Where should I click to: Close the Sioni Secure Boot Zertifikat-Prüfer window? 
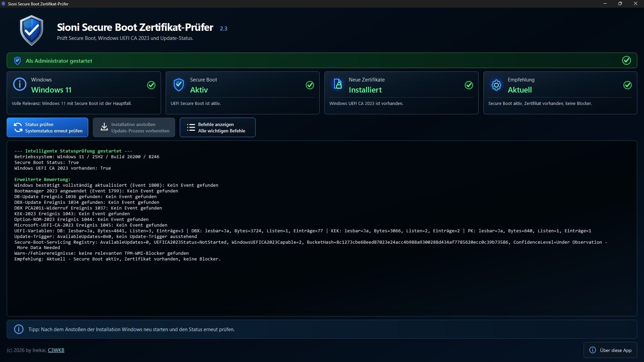tap(636, 4)
